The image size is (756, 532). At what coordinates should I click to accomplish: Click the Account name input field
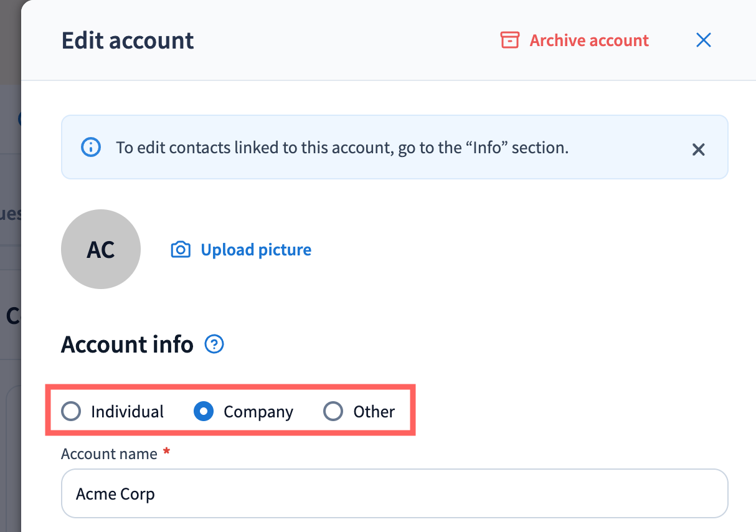(394, 493)
